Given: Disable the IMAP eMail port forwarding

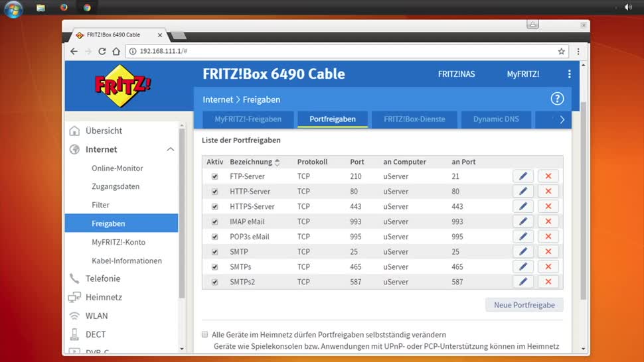Looking at the screenshot, I should (214, 222).
